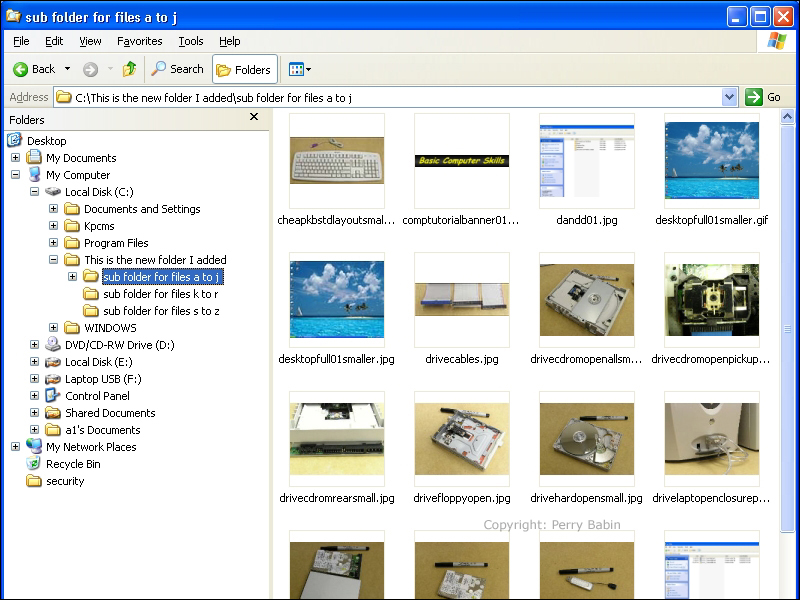
Task: Expand the Shared Documents node
Action: 34,413
